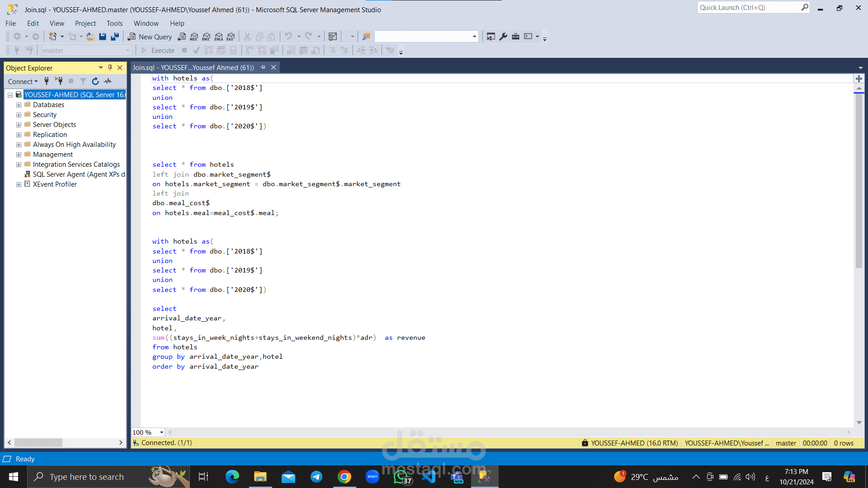Click the Save All disk icon

pos(115,37)
